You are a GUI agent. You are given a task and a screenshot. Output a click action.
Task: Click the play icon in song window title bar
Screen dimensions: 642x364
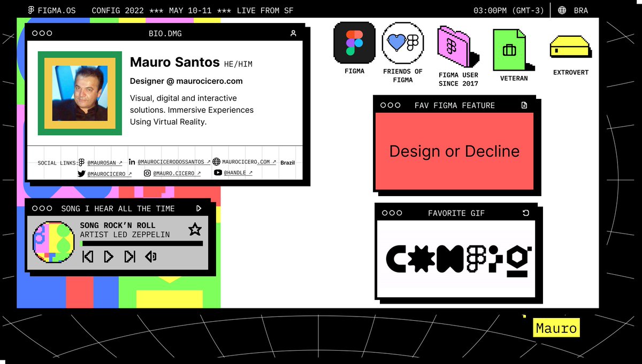[x=199, y=208]
